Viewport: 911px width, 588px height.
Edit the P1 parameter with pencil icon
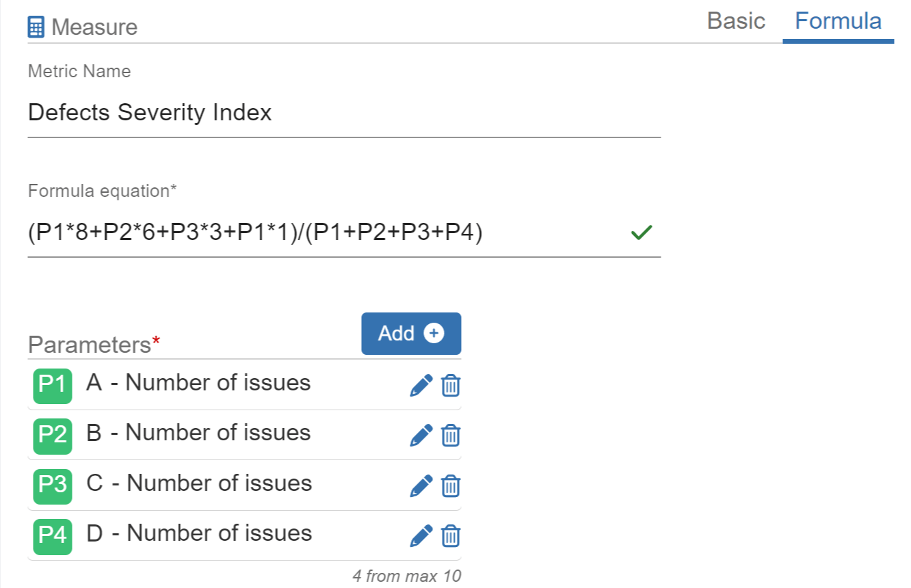coord(421,386)
